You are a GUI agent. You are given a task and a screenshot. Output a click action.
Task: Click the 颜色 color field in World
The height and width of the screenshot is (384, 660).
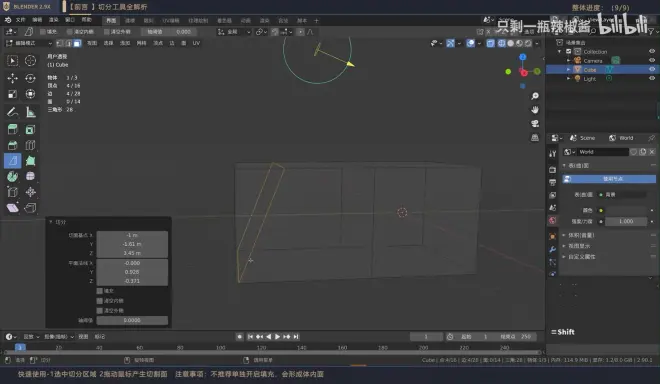pyautogui.click(x=625, y=210)
